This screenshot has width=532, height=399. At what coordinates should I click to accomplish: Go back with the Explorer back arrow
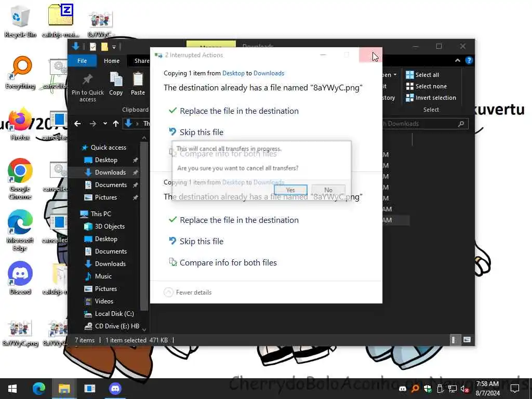[77, 124]
